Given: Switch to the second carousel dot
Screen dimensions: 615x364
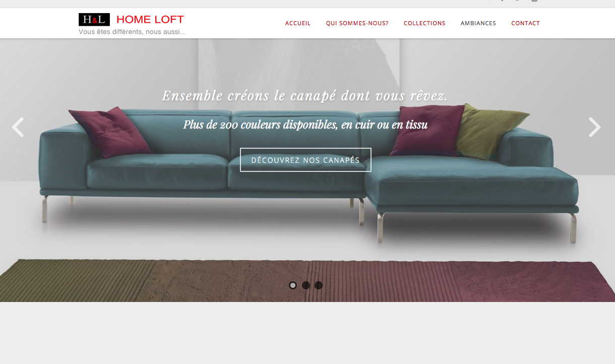Looking at the screenshot, I should tap(305, 285).
